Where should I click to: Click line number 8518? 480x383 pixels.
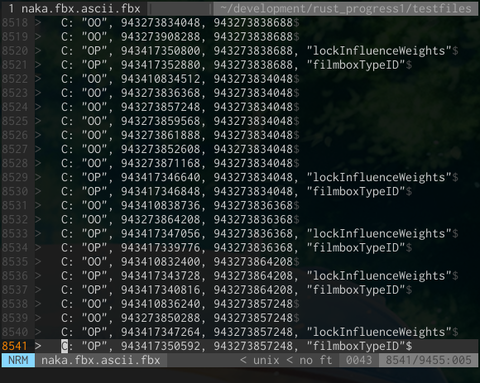tap(15, 23)
